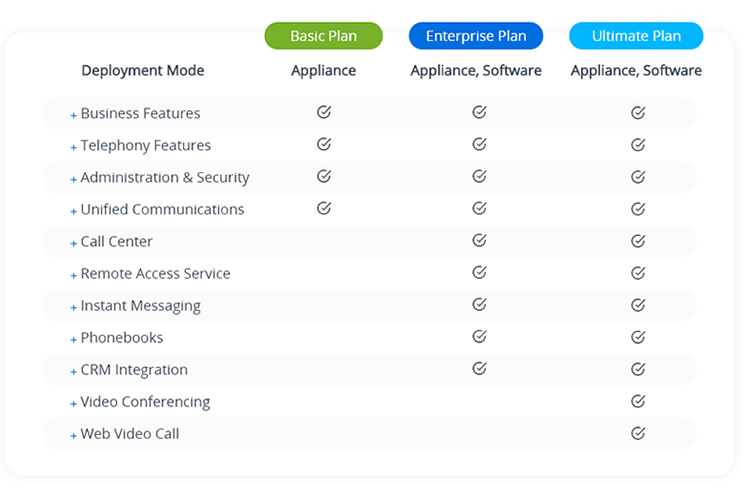
Task: Select the Enterprise Plan button
Action: 476,36
